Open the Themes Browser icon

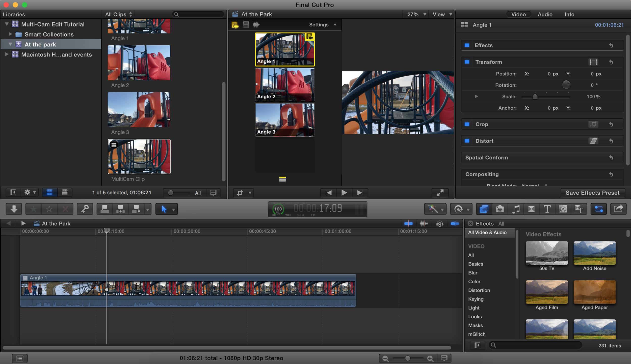pos(579,209)
